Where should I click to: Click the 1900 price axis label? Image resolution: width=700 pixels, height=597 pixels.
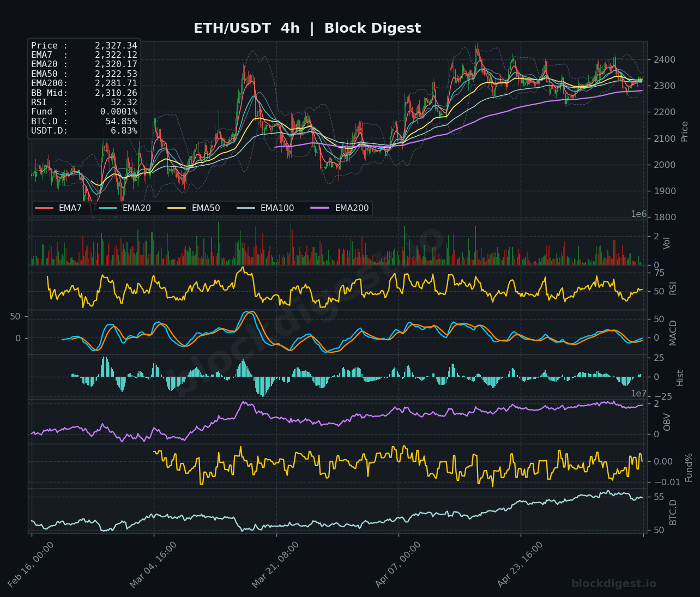tap(665, 191)
